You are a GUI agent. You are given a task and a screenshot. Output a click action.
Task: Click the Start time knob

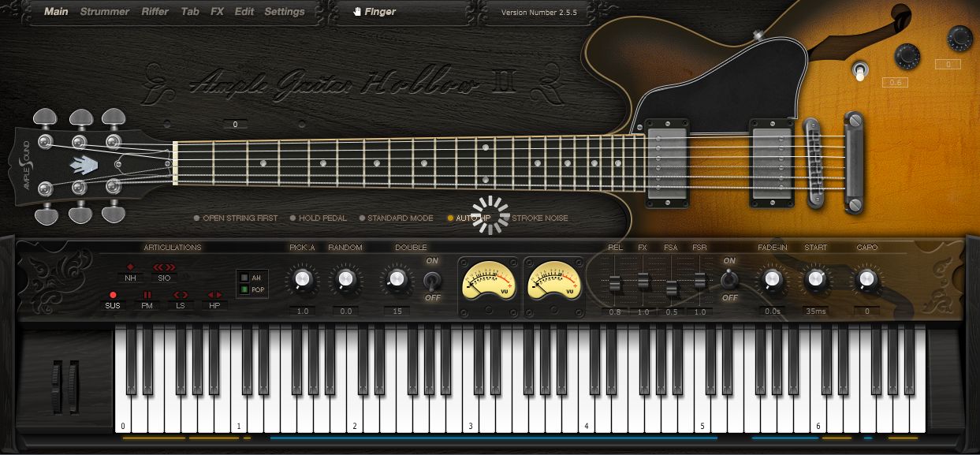(816, 279)
